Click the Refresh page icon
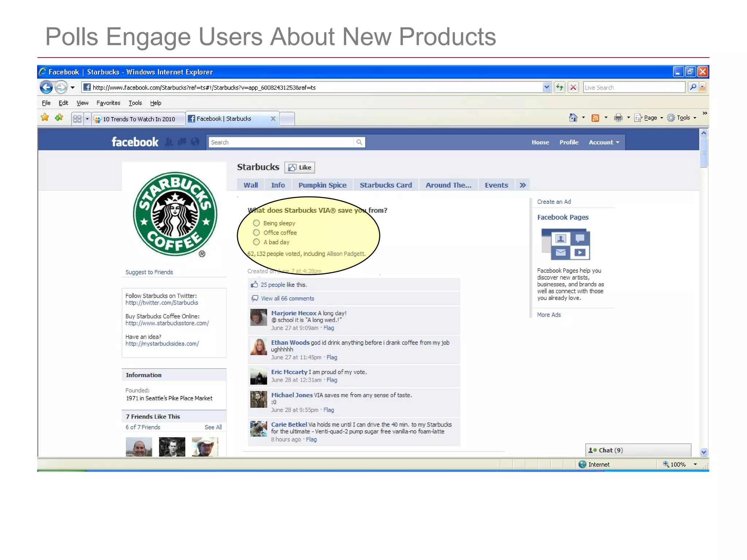The image size is (747, 560). tap(560, 87)
